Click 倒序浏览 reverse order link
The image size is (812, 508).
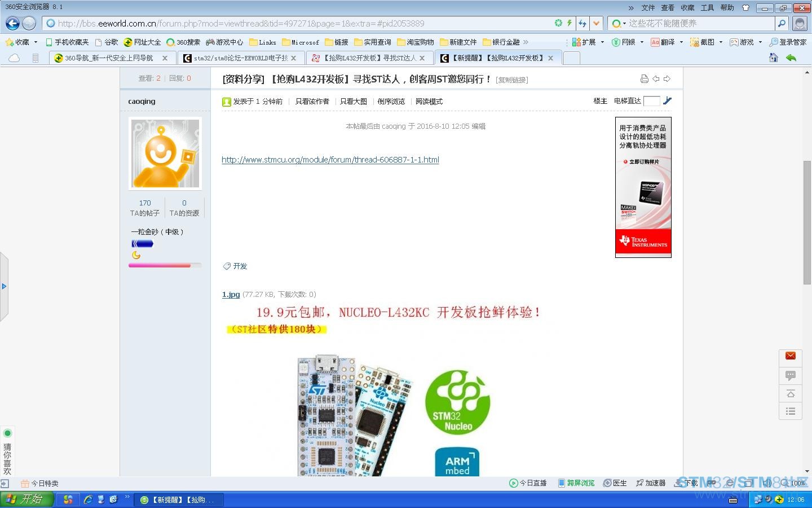pyautogui.click(x=391, y=102)
